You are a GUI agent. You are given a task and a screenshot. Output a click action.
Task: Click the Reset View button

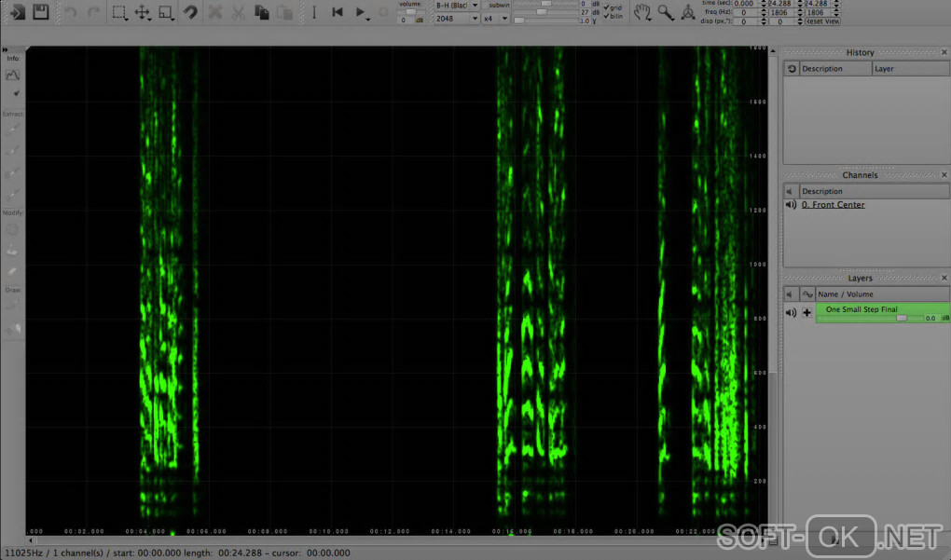click(x=823, y=21)
